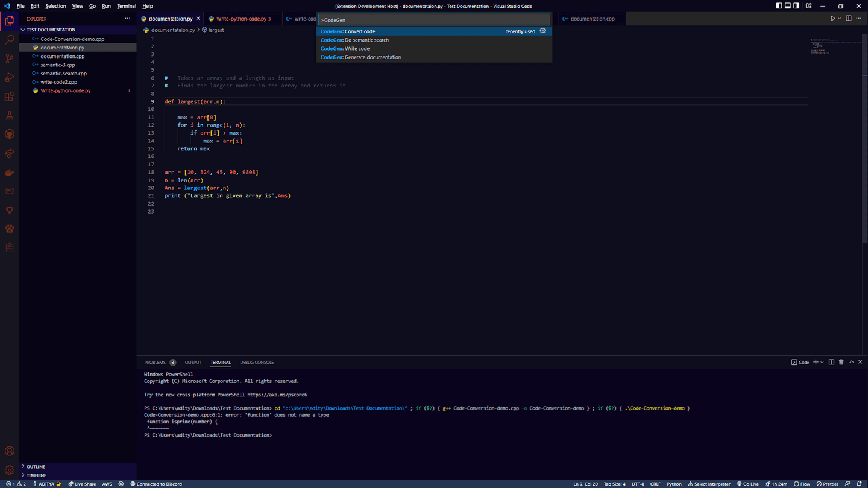The height and width of the screenshot is (488, 868).
Task: Select Python language mode in status bar
Action: 674,484
